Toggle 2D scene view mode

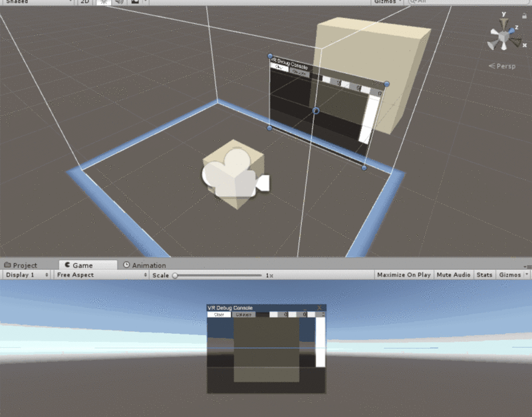85,2
